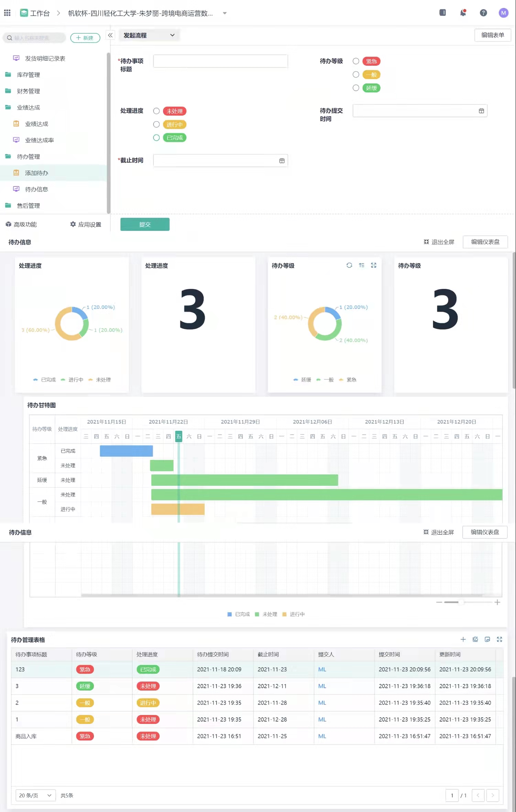Click the 待办事项标题 input field
The width and height of the screenshot is (516, 812).
pos(220,61)
